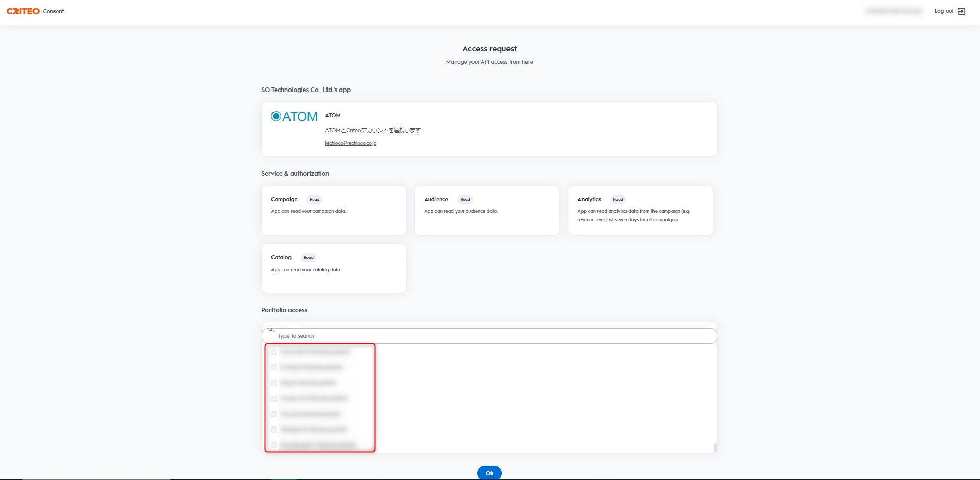Focus the Type to search field

click(488, 336)
